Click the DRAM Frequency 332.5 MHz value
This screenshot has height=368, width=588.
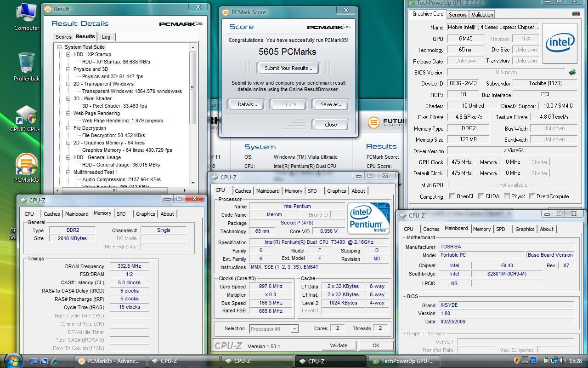point(129,266)
